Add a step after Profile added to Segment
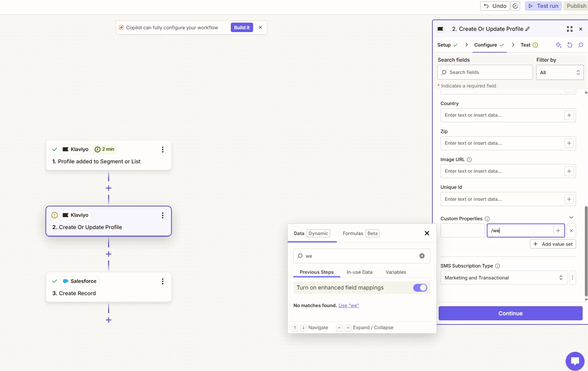The image size is (588, 371). (x=108, y=188)
